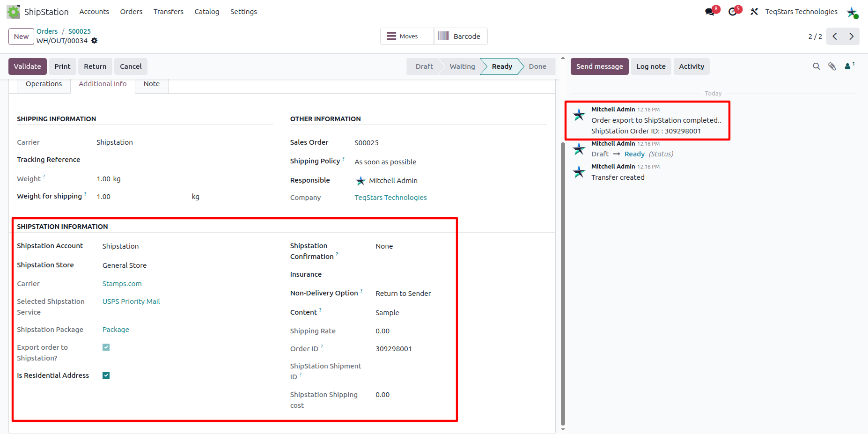This screenshot has width=868, height=434.
Task: Click the scrollbar down arrow
Action: click(x=563, y=429)
